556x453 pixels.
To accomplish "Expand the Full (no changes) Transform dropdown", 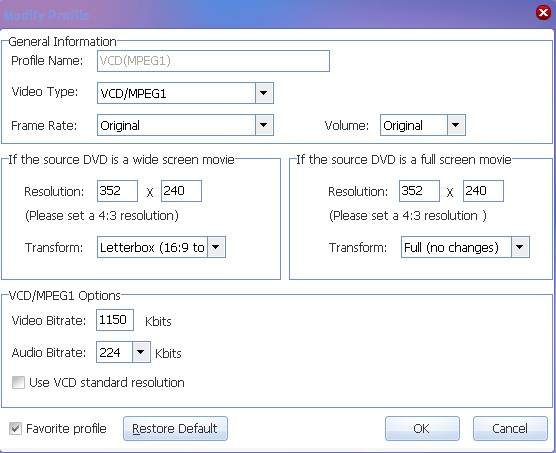I will (x=520, y=247).
